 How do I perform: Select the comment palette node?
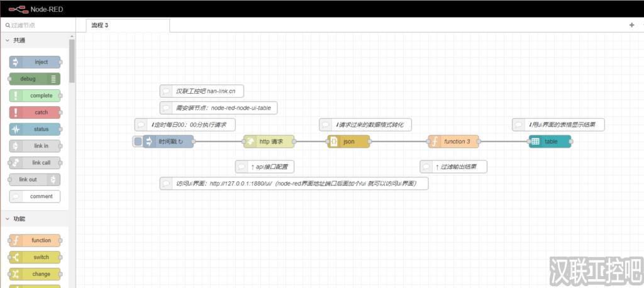[35, 196]
